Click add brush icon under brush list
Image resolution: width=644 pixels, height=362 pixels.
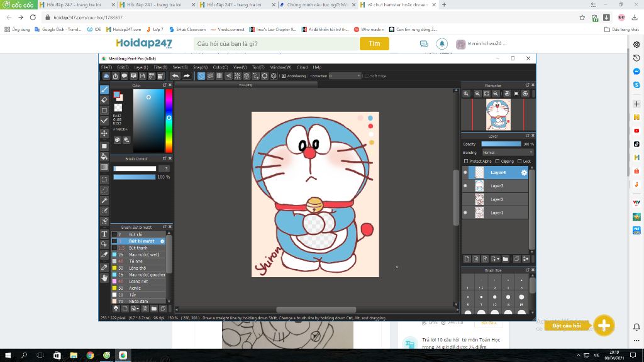pos(125,309)
